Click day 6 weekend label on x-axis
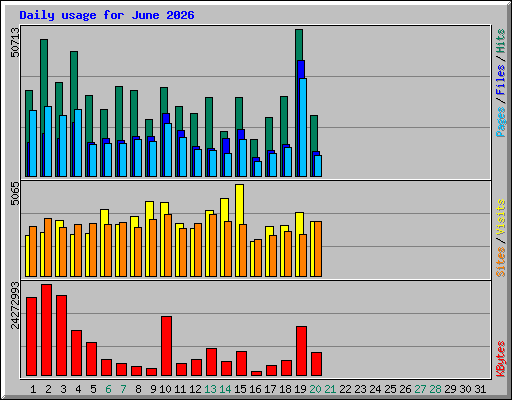This screenshot has height=400, width=512. click(x=108, y=389)
